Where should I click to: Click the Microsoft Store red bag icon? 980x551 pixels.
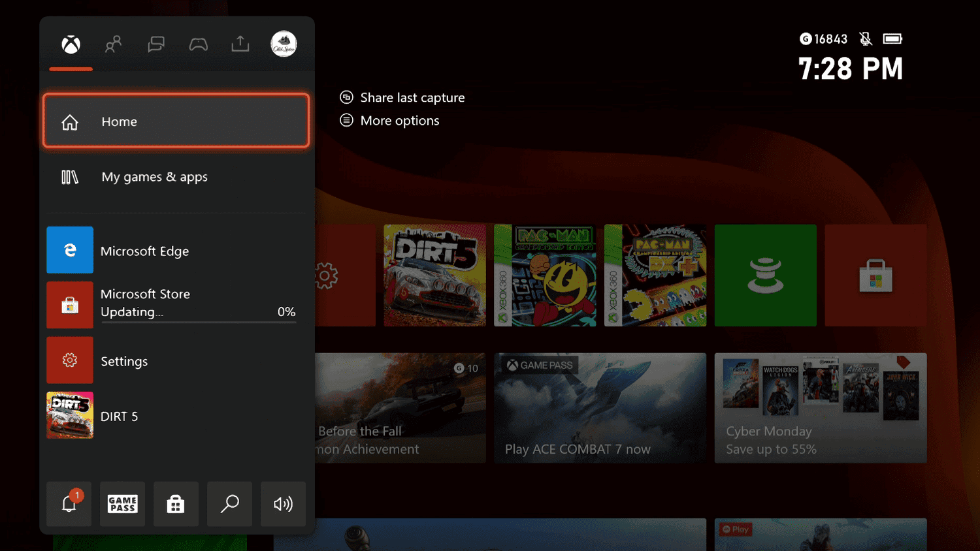70,305
